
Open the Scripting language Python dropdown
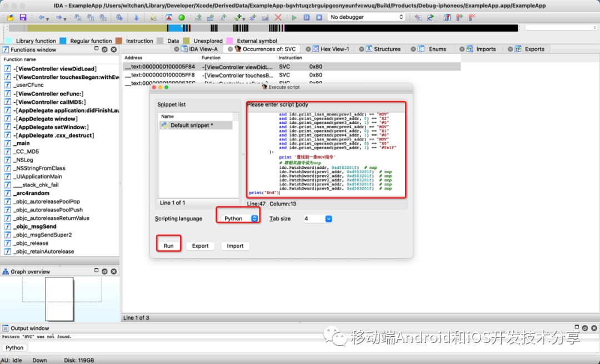tap(241, 219)
